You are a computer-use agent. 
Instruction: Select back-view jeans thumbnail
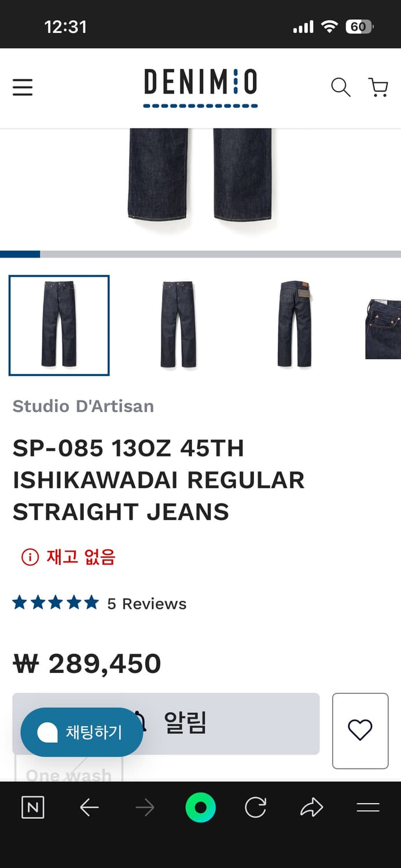[295, 325]
